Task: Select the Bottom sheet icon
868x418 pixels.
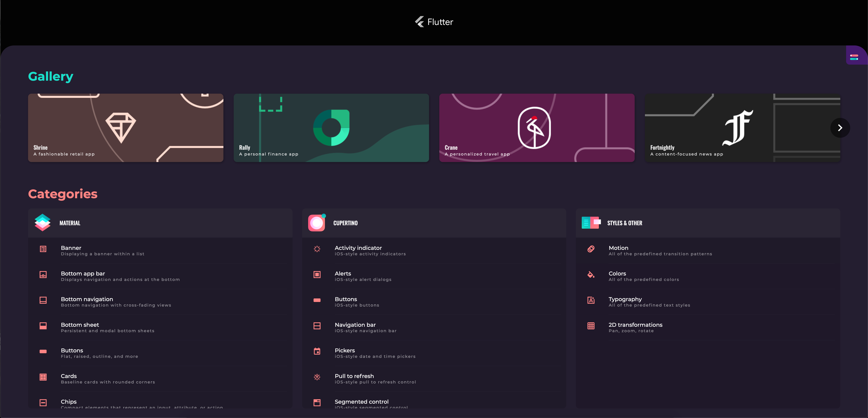Action: point(43,326)
